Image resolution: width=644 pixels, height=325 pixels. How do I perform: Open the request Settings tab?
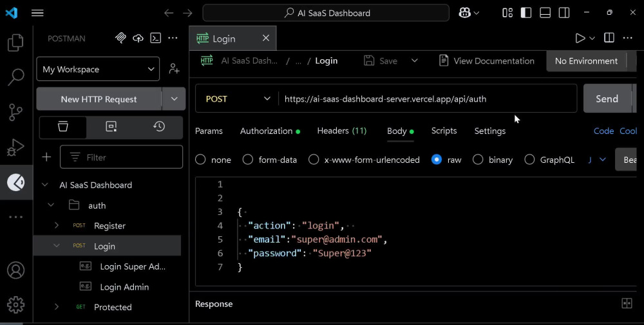point(490,131)
